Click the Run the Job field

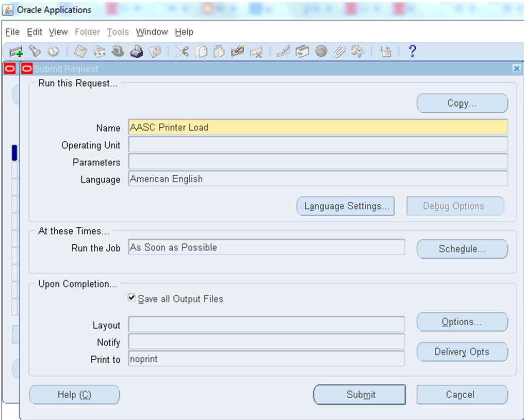[x=267, y=247]
